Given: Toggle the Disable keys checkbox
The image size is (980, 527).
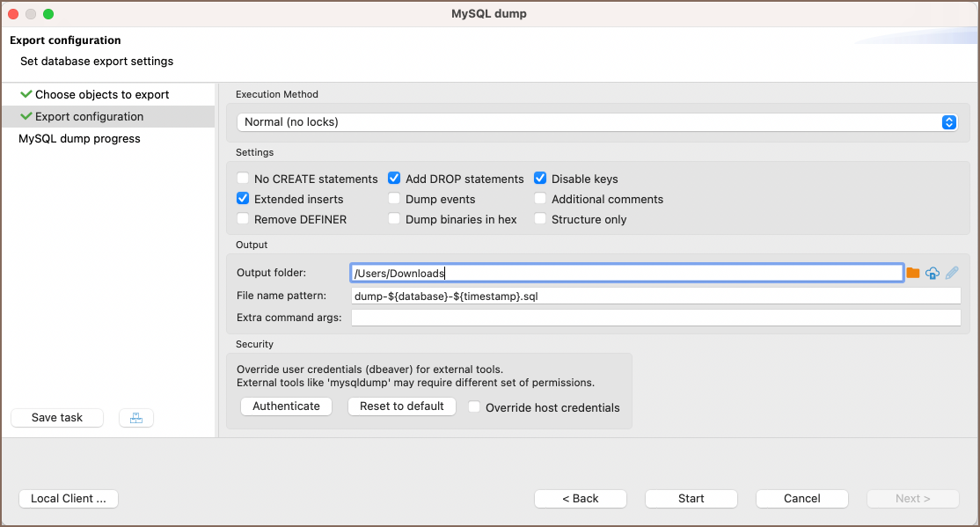Looking at the screenshot, I should (541, 179).
